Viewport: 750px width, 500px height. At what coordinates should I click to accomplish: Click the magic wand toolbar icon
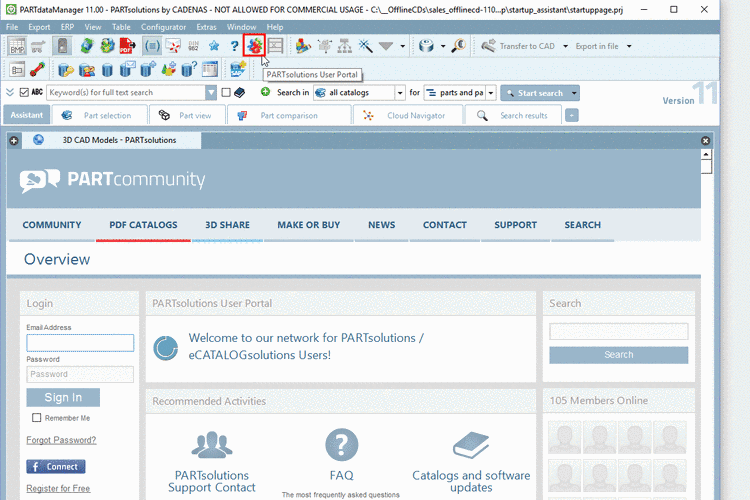[365, 46]
